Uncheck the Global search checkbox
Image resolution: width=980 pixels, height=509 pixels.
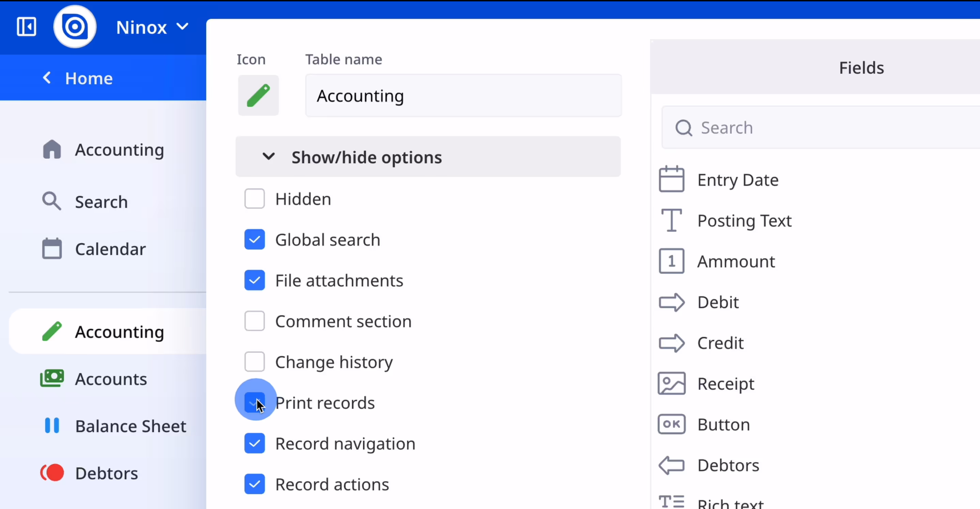[x=255, y=239]
